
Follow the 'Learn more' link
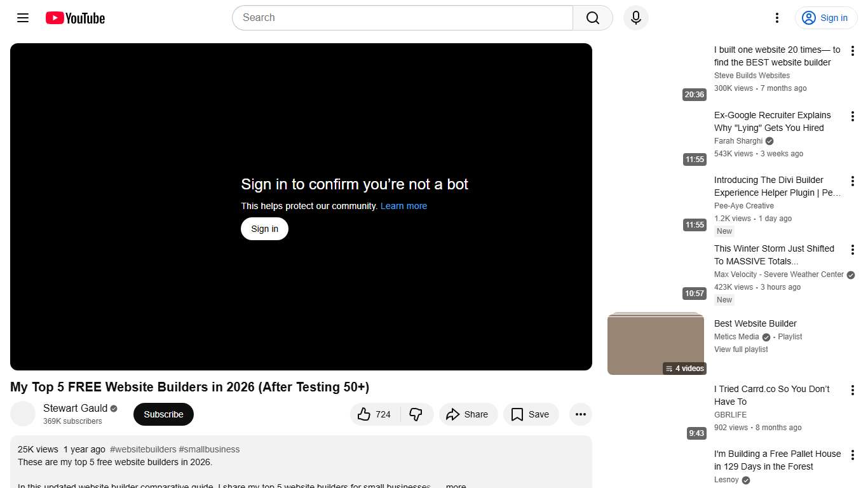[403, 206]
